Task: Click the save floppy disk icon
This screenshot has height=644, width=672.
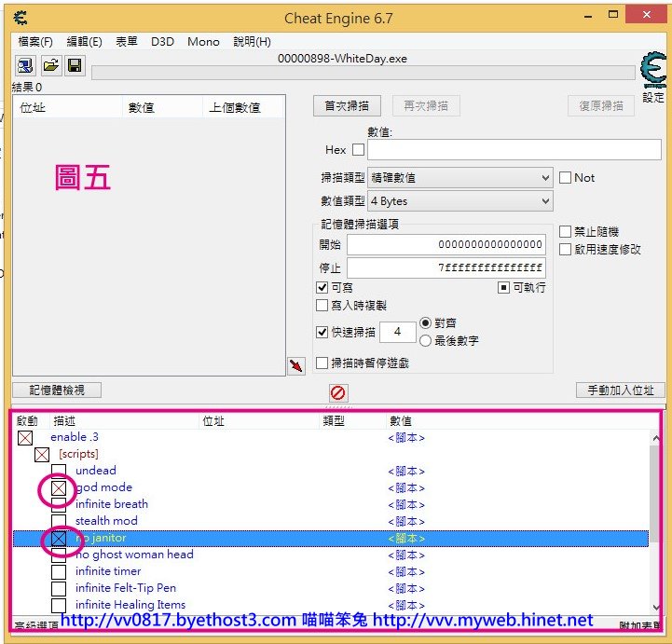Action: point(75,65)
